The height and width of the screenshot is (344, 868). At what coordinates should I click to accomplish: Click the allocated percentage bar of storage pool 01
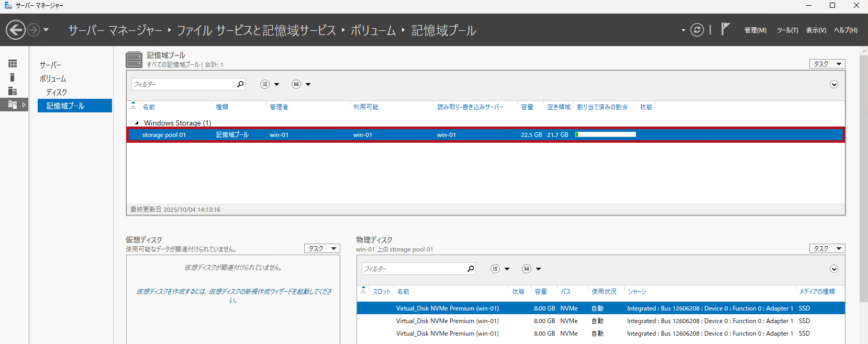click(606, 135)
